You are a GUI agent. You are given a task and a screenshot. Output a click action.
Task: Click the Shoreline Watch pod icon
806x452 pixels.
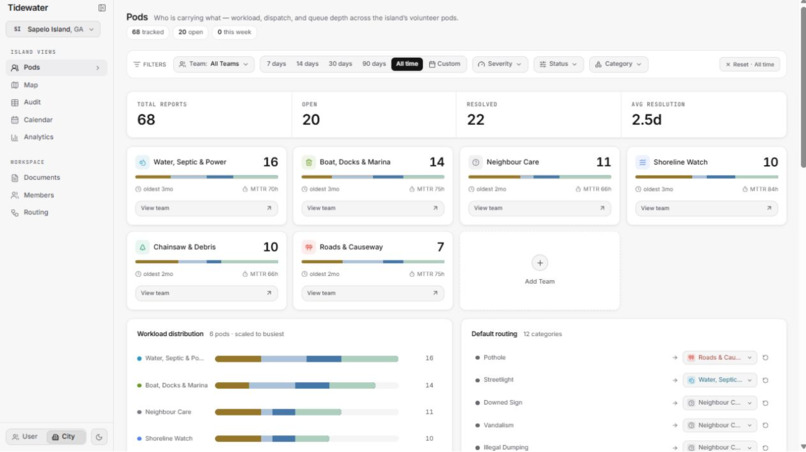[x=642, y=162]
